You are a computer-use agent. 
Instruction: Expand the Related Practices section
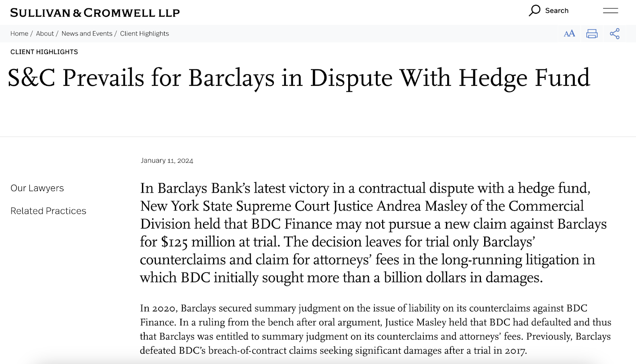[x=48, y=211]
